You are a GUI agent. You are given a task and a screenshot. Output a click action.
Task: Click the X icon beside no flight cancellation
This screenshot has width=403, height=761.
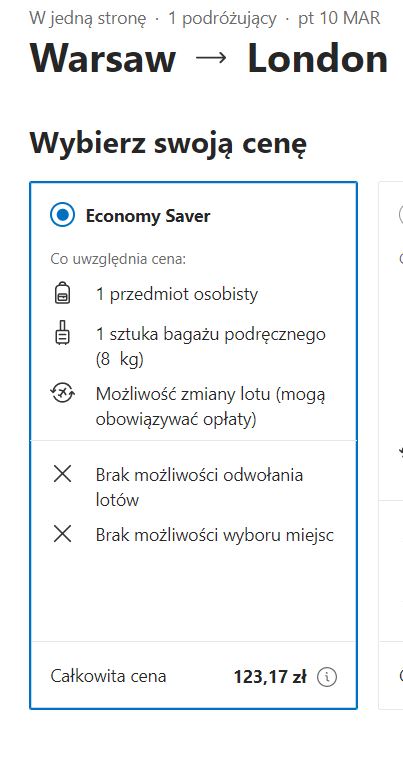(x=63, y=474)
